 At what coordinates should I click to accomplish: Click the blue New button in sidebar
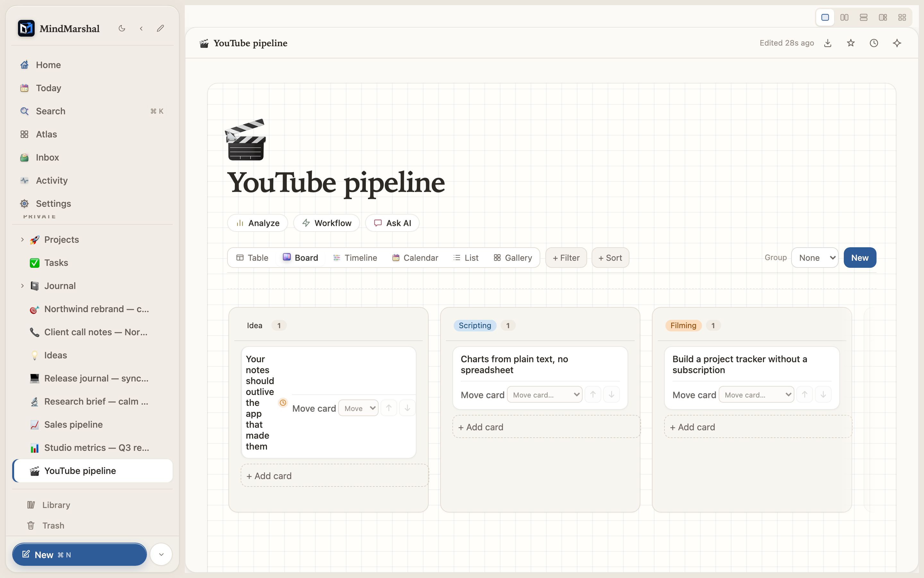(80, 555)
